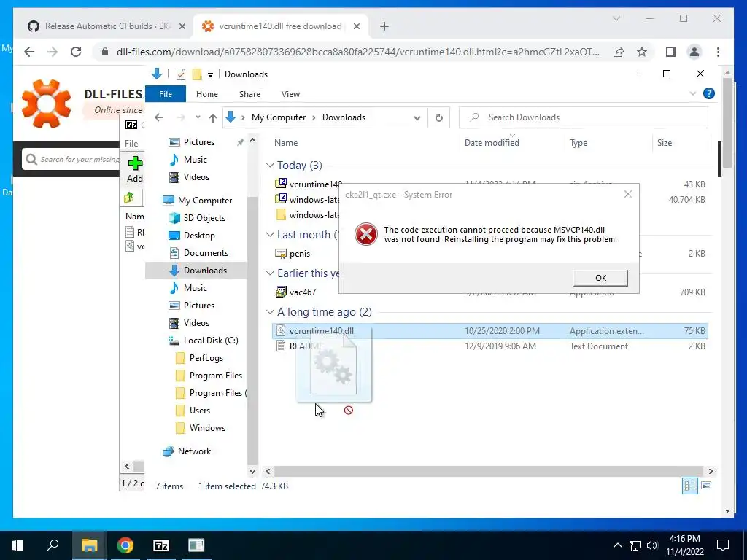Click the Chrome back arrow
The height and width of the screenshot is (560, 747).
click(29, 52)
